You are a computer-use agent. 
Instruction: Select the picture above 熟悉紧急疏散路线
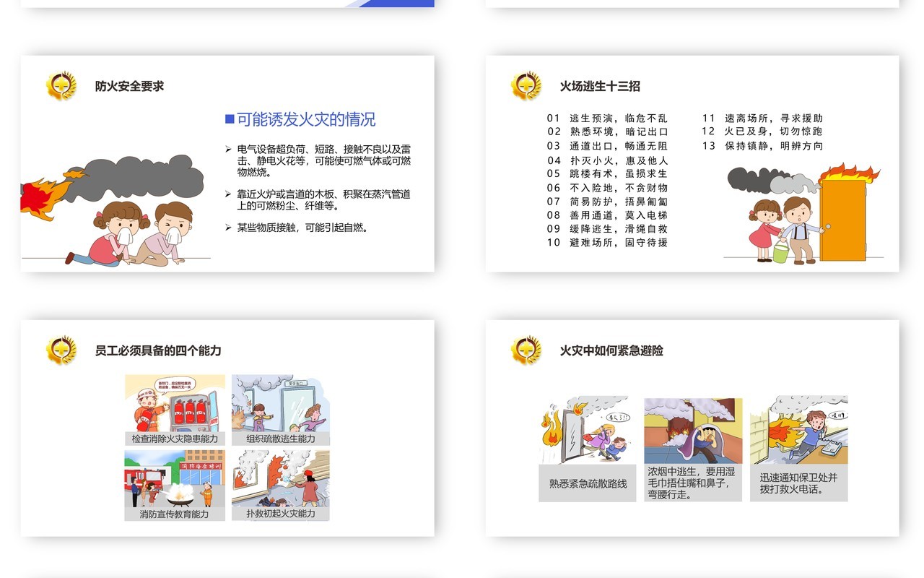(x=588, y=430)
